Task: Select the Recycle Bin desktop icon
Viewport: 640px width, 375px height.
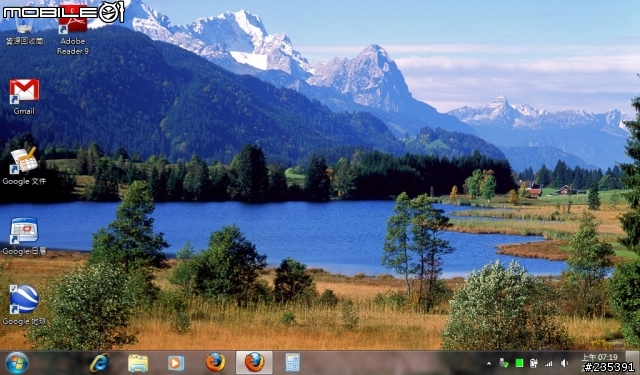Action: pyautogui.click(x=24, y=29)
